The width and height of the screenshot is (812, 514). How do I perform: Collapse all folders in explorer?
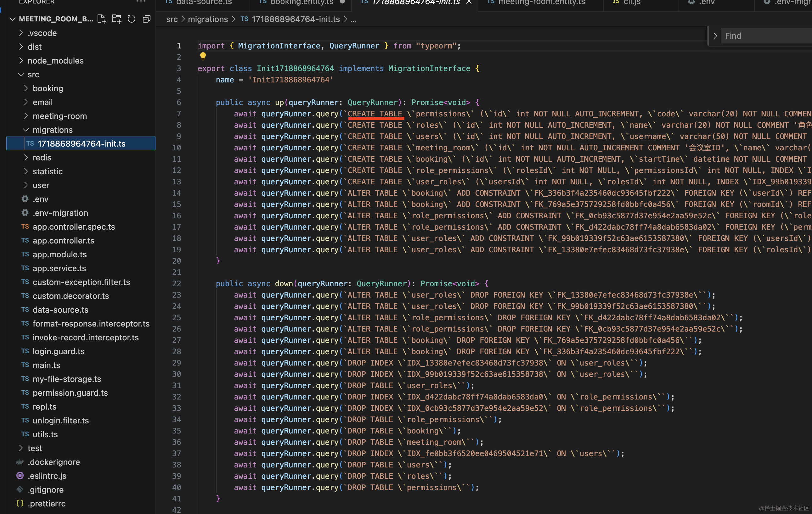click(x=146, y=19)
